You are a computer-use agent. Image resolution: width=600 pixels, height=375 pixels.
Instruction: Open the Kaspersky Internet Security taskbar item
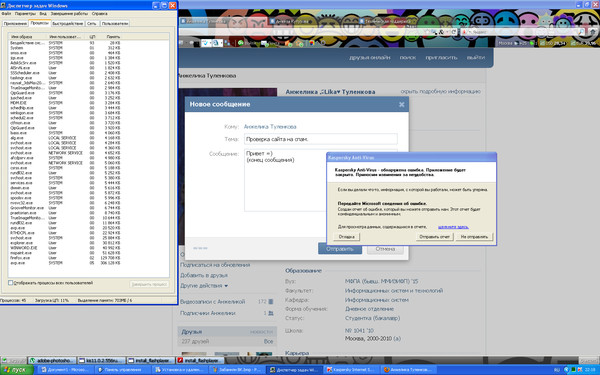tap(351, 370)
